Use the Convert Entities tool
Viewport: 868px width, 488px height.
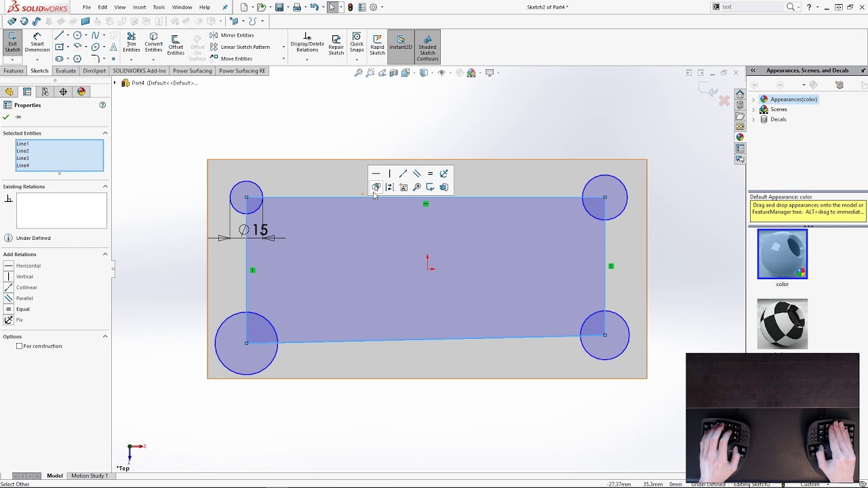click(153, 42)
